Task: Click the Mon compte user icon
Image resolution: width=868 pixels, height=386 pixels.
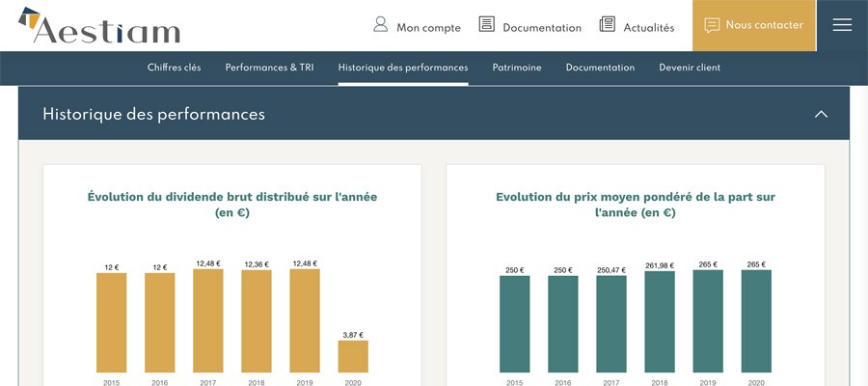Action: (380, 24)
